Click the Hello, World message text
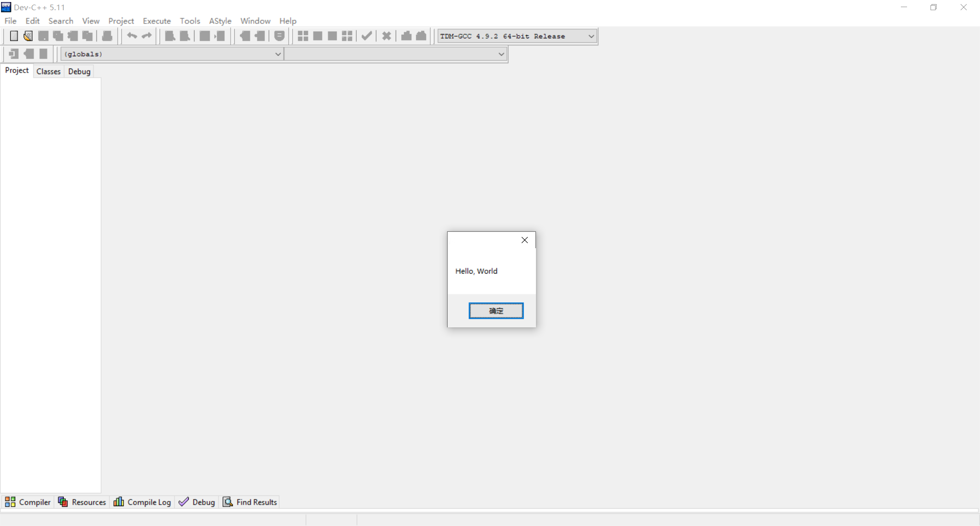The width and height of the screenshot is (980, 526). pyautogui.click(x=476, y=271)
